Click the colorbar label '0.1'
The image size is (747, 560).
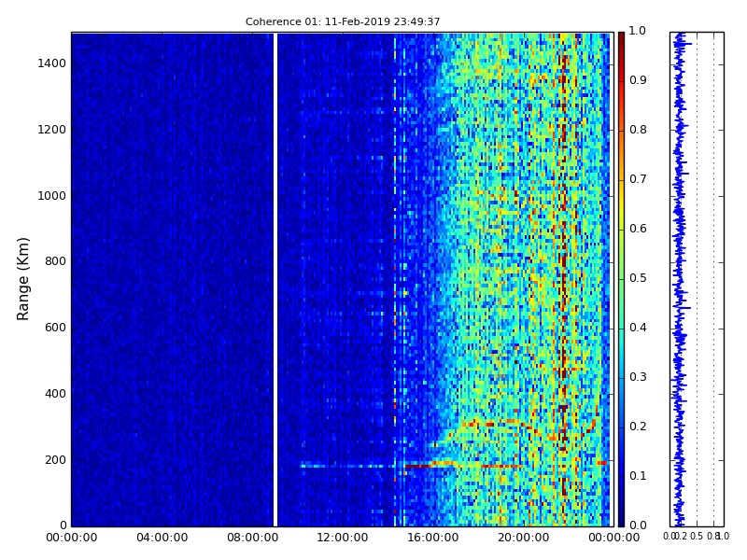(x=638, y=476)
